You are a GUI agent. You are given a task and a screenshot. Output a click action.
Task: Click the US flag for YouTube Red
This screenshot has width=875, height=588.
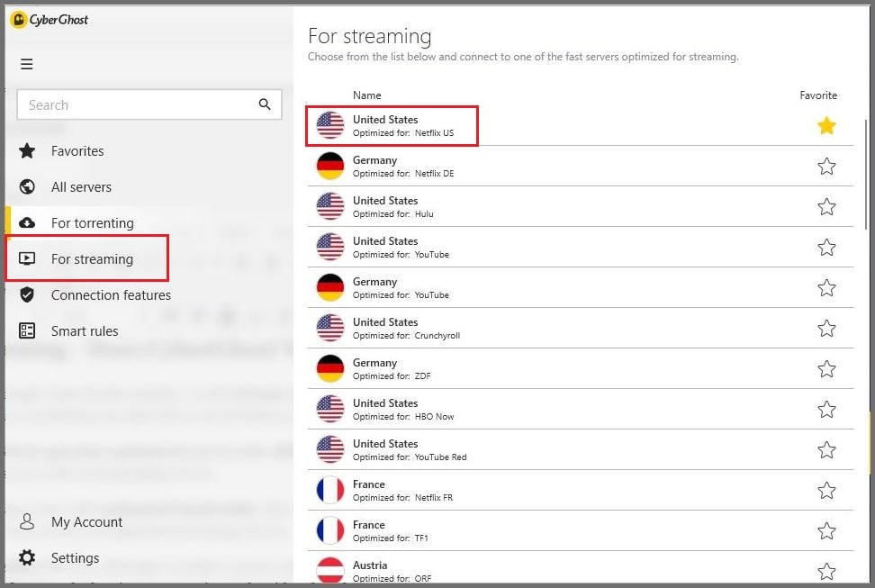(330, 449)
